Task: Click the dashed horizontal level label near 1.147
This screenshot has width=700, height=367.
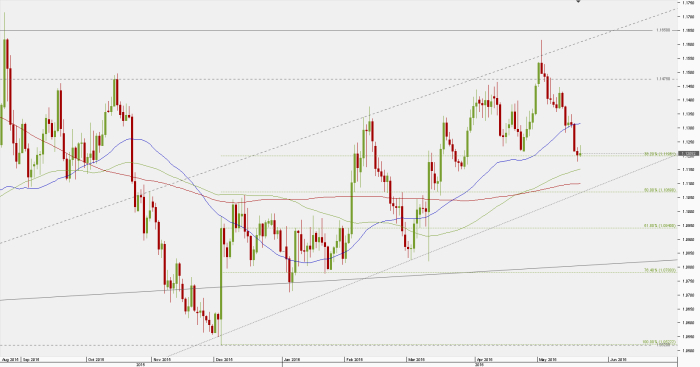Action: tap(663, 79)
